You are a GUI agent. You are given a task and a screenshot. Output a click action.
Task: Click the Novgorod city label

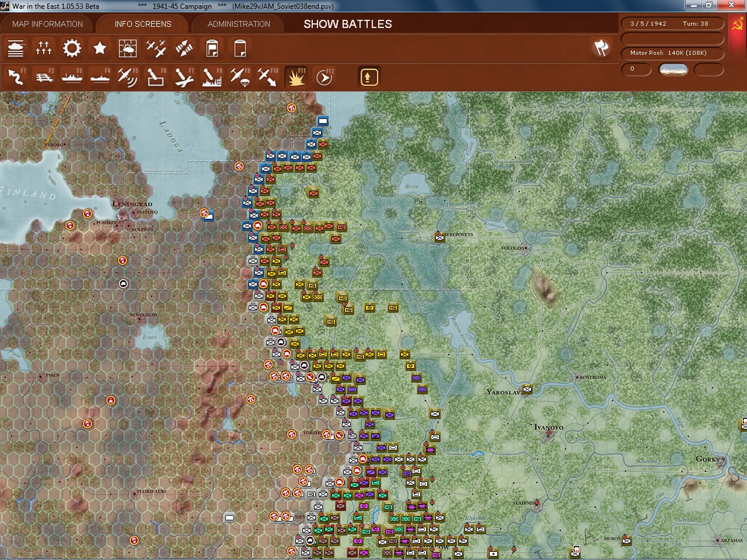(143, 315)
